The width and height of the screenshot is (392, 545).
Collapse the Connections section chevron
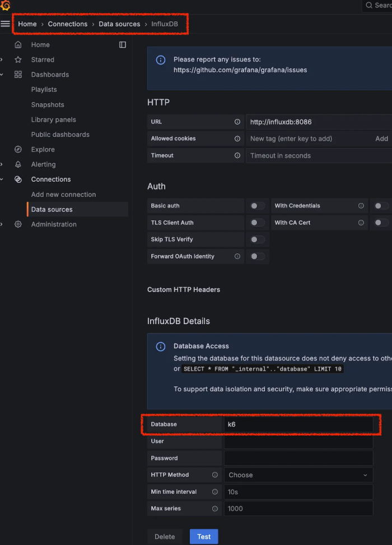pyautogui.click(x=2, y=179)
